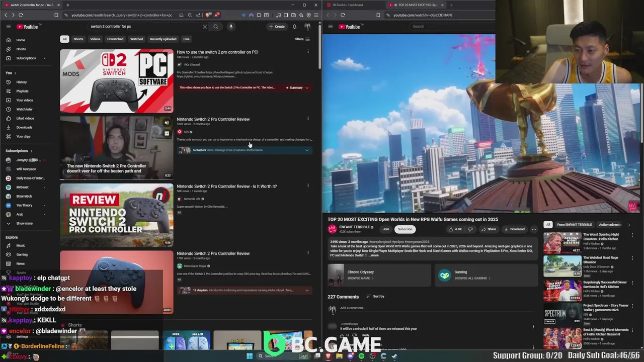This screenshot has height=362, width=644.
Task: Open Brave Shields lion icon in address bar
Action: 209,15
